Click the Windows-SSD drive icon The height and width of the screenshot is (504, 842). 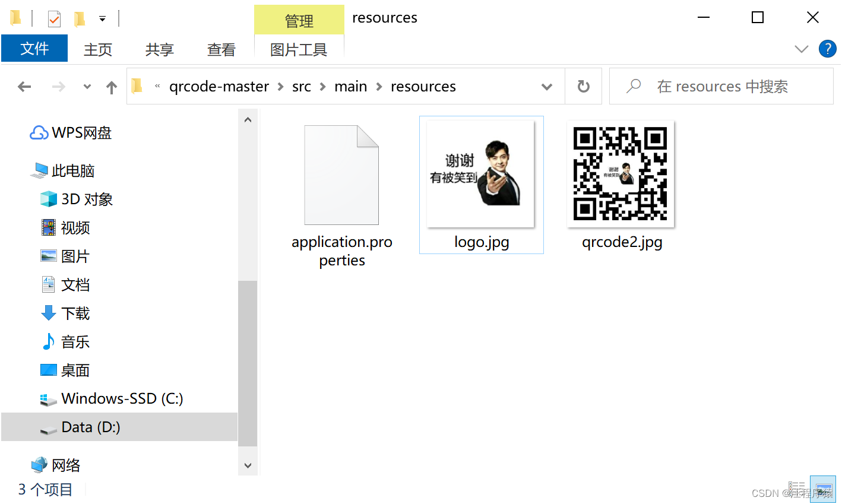click(49, 400)
